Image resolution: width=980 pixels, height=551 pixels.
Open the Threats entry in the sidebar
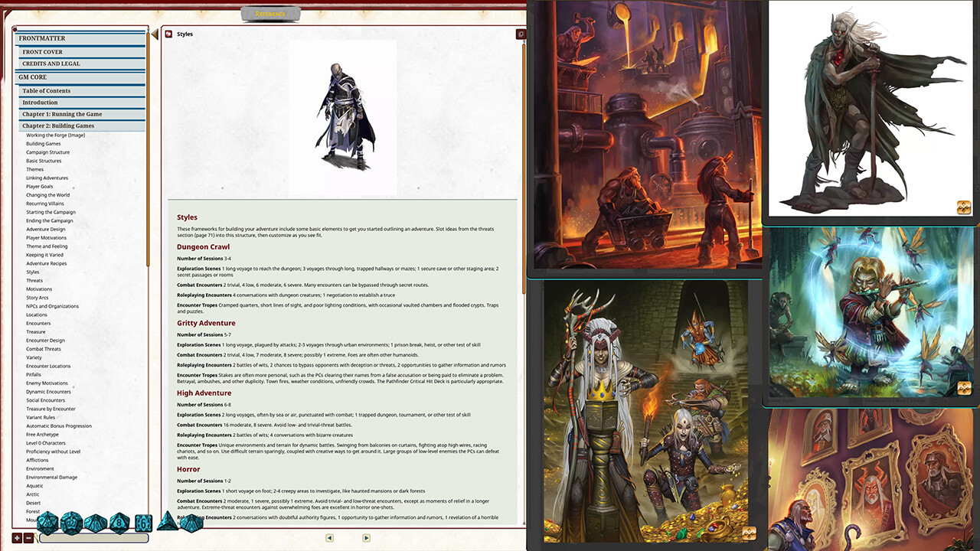(x=34, y=280)
